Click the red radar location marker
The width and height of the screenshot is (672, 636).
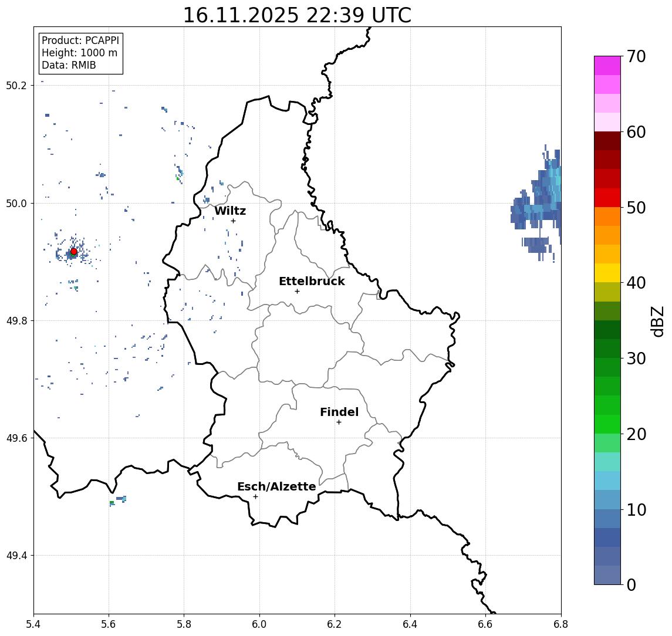pos(74,252)
